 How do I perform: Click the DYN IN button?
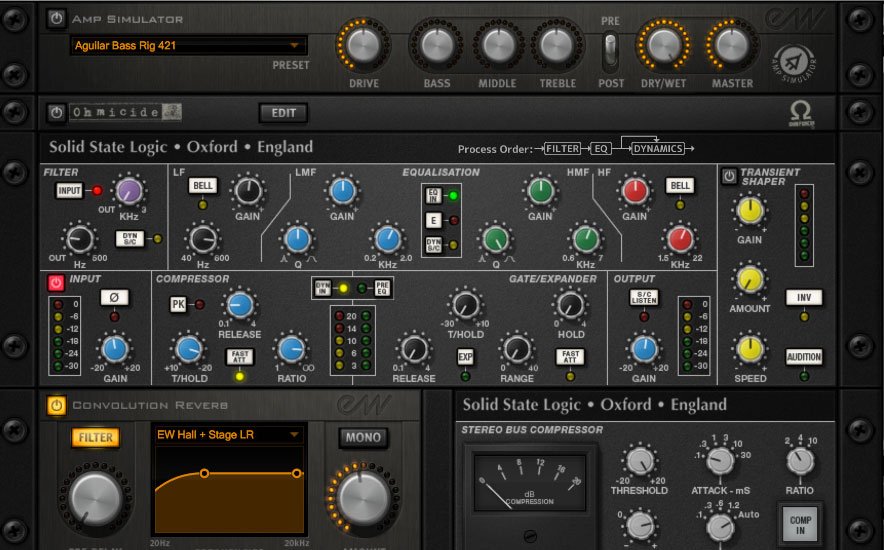[323, 288]
